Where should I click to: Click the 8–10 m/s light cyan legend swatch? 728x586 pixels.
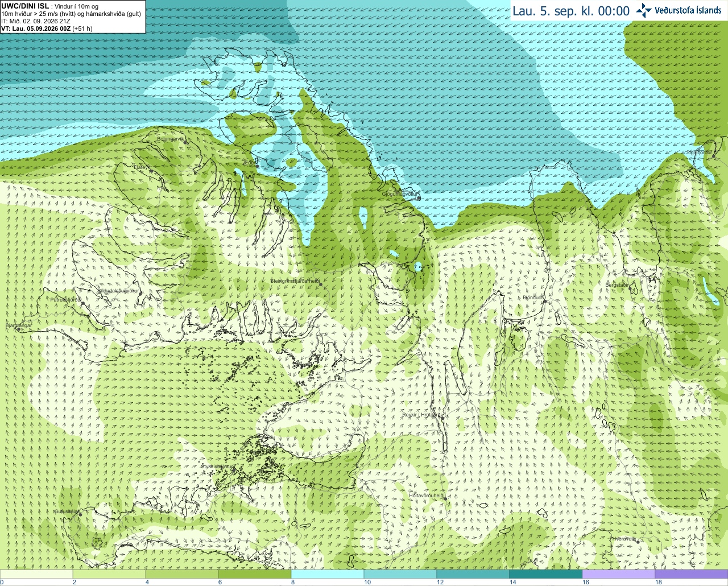(x=328, y=574)
